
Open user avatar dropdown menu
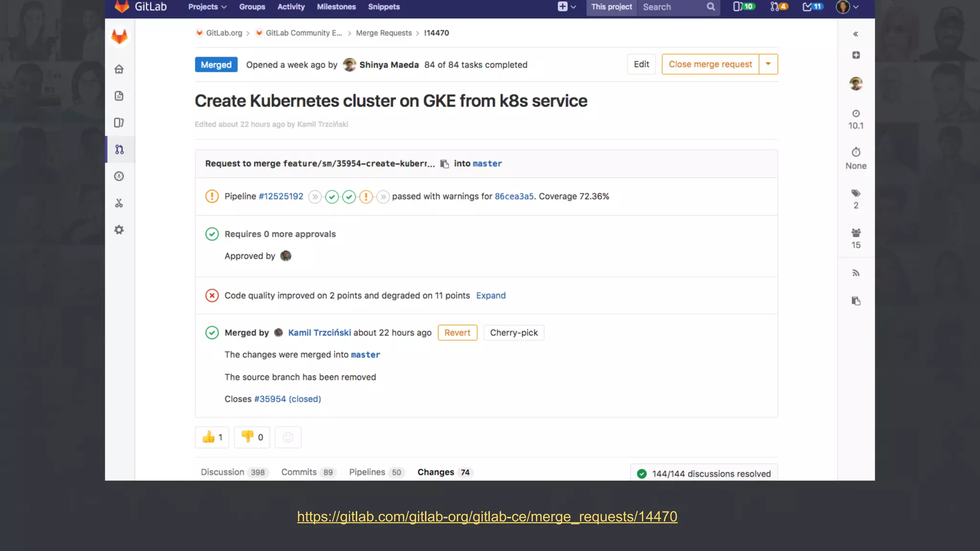tap(847, 7)
